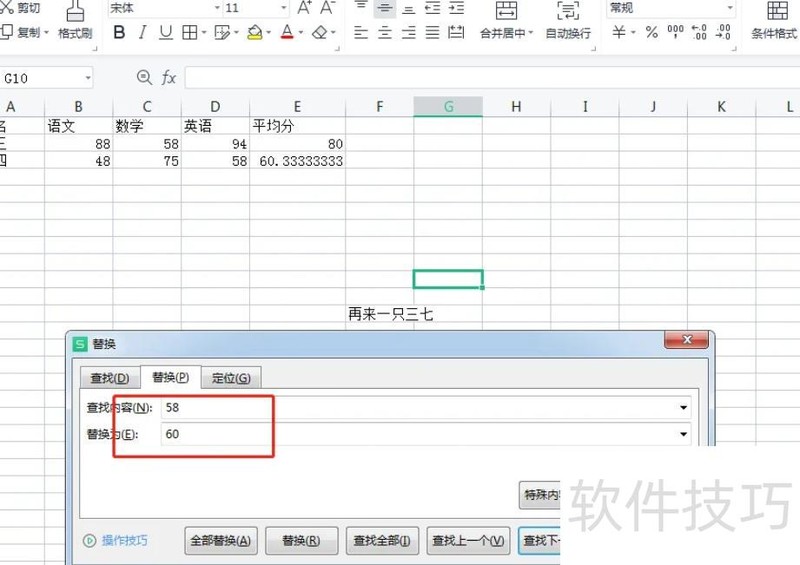Open the font name 宋体 dropdown

(x=217, y=8)
